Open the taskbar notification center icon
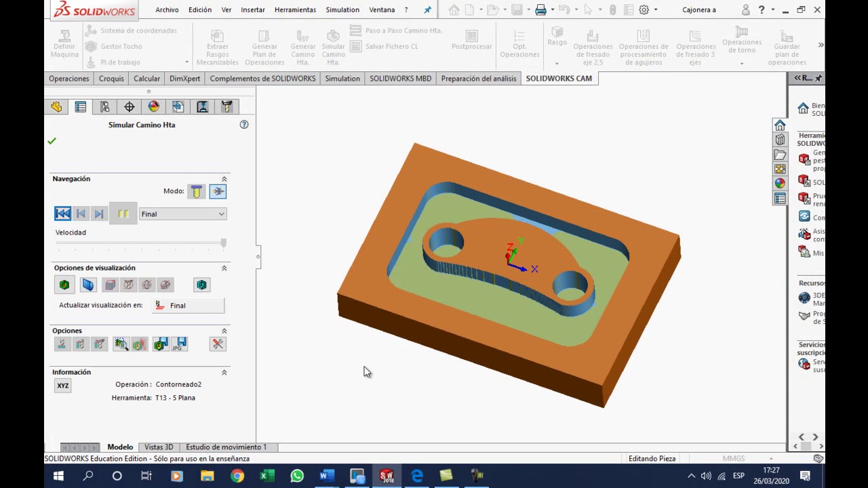The height and width of the screenshot is (488, 868). pos(805,476)
